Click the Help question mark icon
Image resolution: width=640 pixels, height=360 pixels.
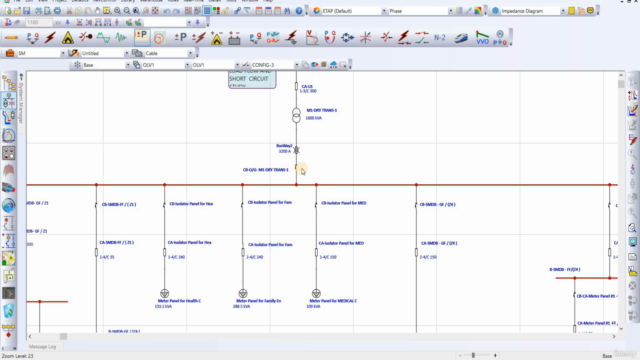[299, 11]
